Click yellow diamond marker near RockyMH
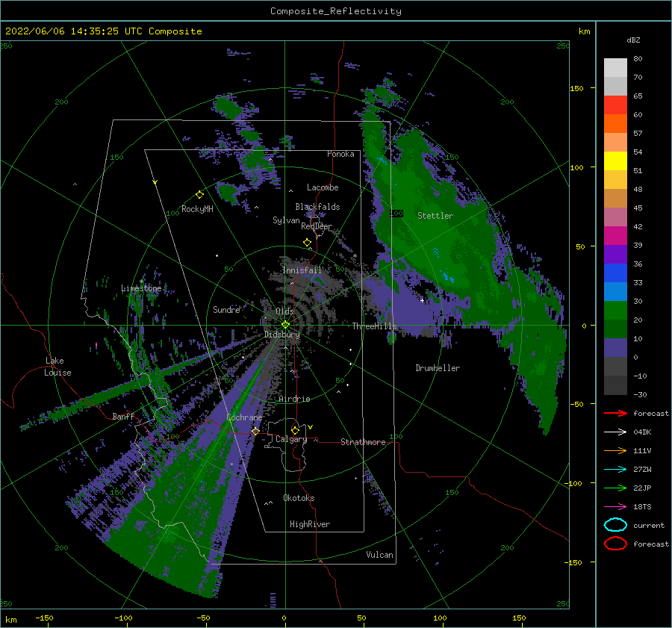Image resolution: width=672 pixels, height=628 pixels. point(199,195)
